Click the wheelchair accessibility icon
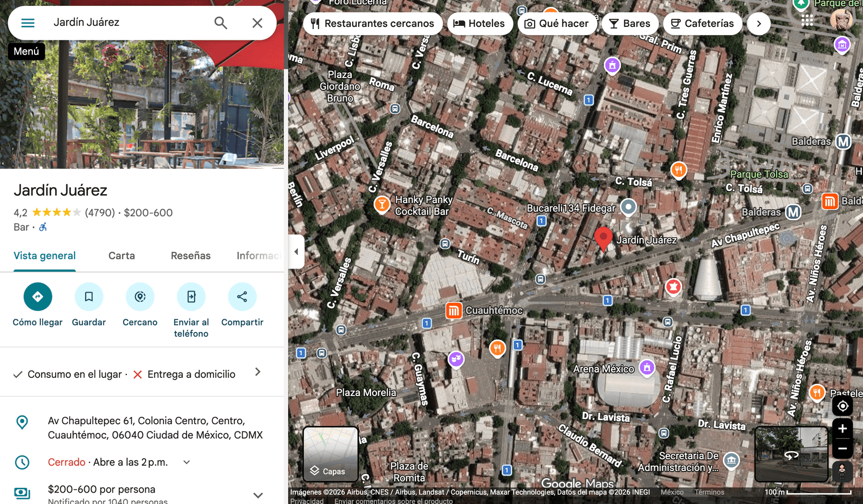Image resolution: width=863 pixels, height=504 pixels. 43,227
